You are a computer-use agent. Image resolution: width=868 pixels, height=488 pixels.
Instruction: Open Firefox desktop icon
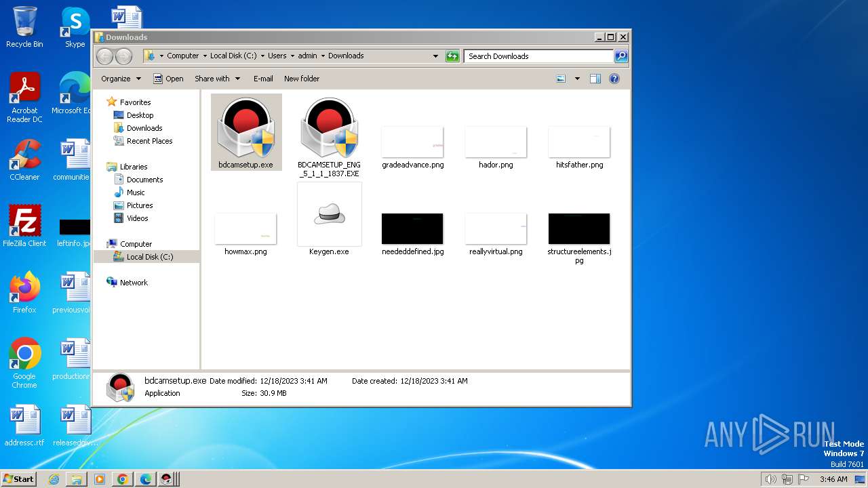click(x=24, y=293)
